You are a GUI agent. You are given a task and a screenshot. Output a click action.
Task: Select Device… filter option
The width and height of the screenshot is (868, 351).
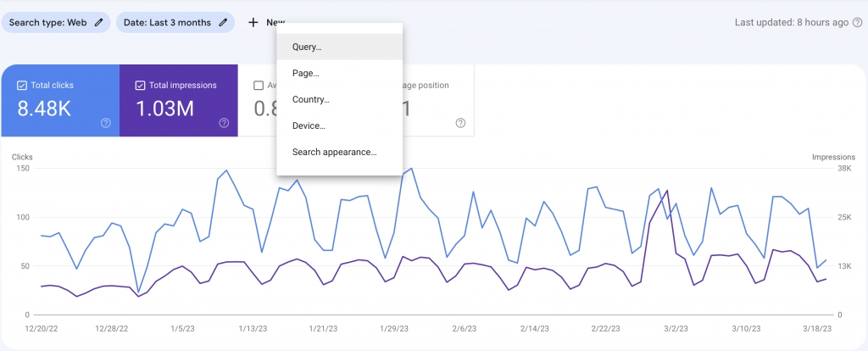309,126
